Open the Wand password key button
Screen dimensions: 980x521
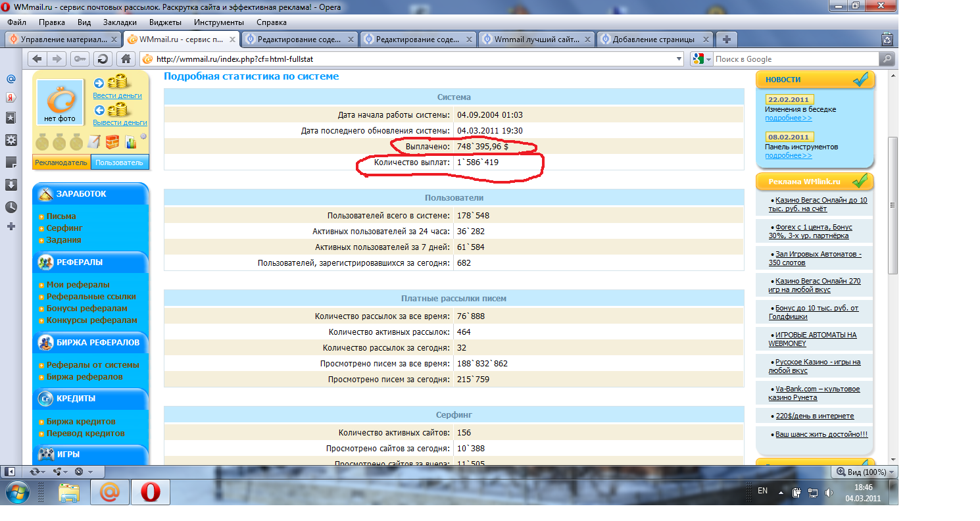80,59
